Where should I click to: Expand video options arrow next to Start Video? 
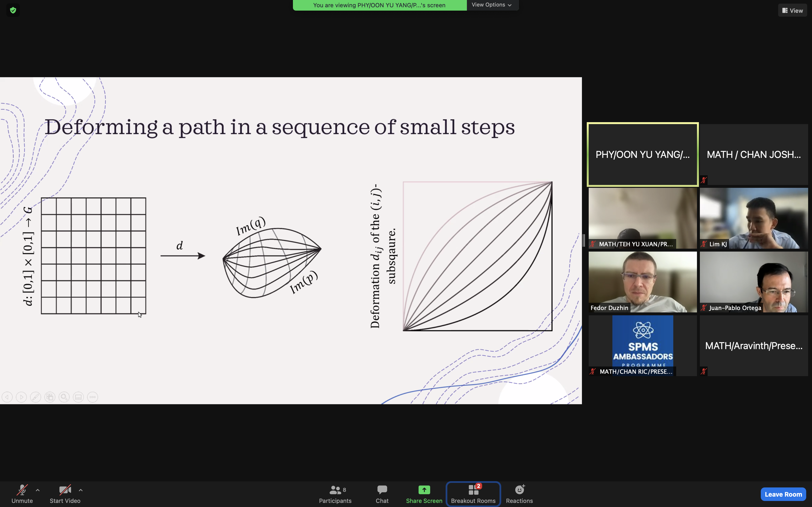pos(80,490)
